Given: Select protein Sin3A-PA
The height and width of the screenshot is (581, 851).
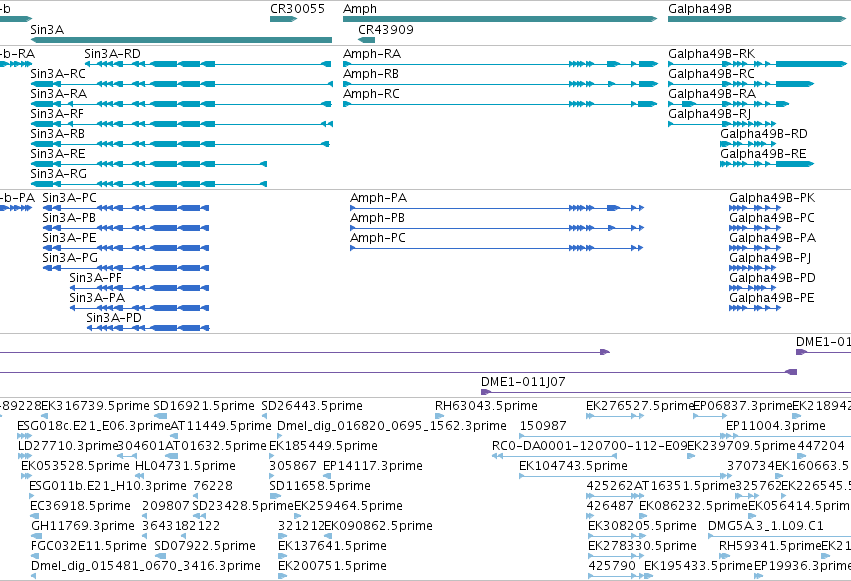Looking at the screenshot, I should [139, 309].
